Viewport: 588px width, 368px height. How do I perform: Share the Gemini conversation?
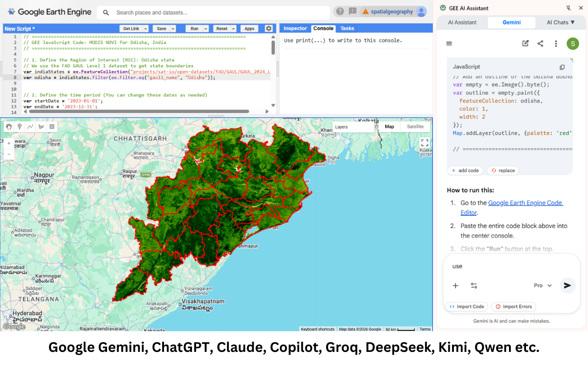click(x=540, y=43)
